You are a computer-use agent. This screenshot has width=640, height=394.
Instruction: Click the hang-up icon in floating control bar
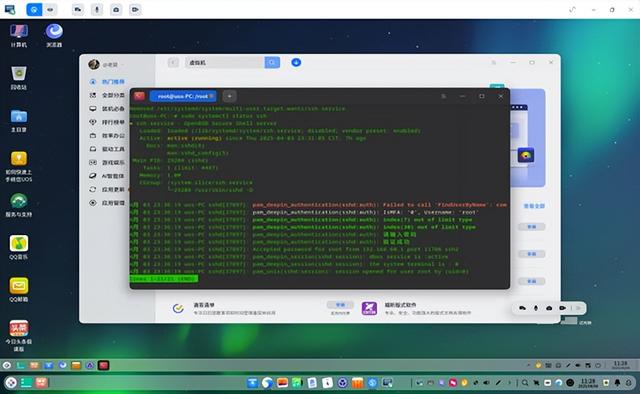click(522, 308)
